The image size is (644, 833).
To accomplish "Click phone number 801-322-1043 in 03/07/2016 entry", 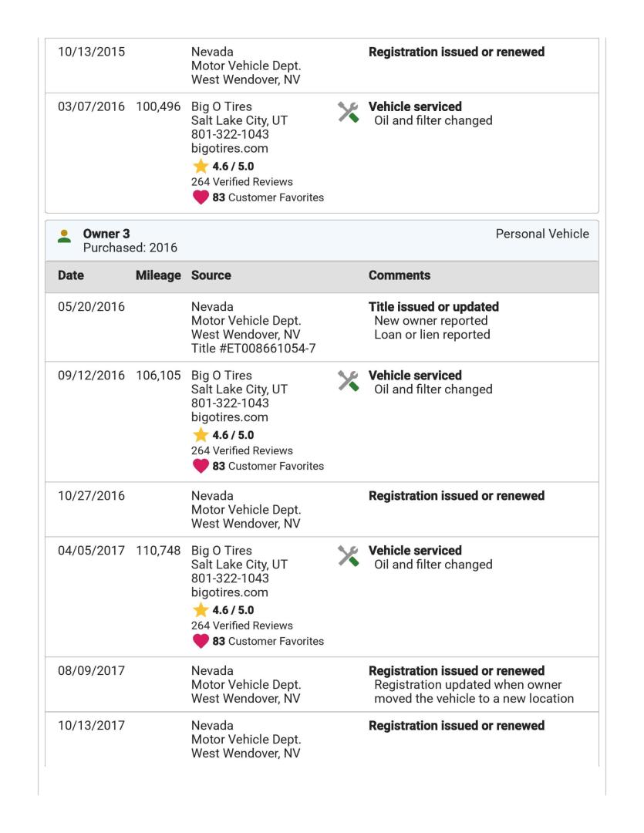I will tap(230, 134).
